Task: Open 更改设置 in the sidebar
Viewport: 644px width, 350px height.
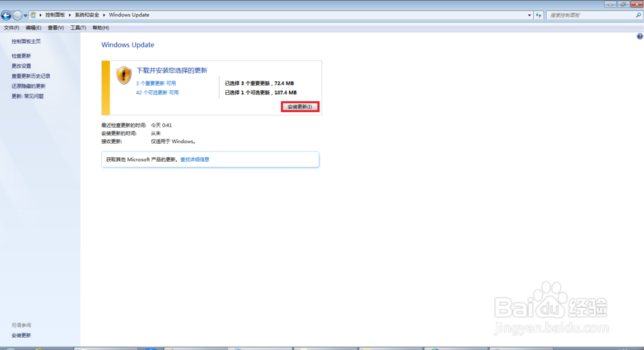Action: pos(21,66)
